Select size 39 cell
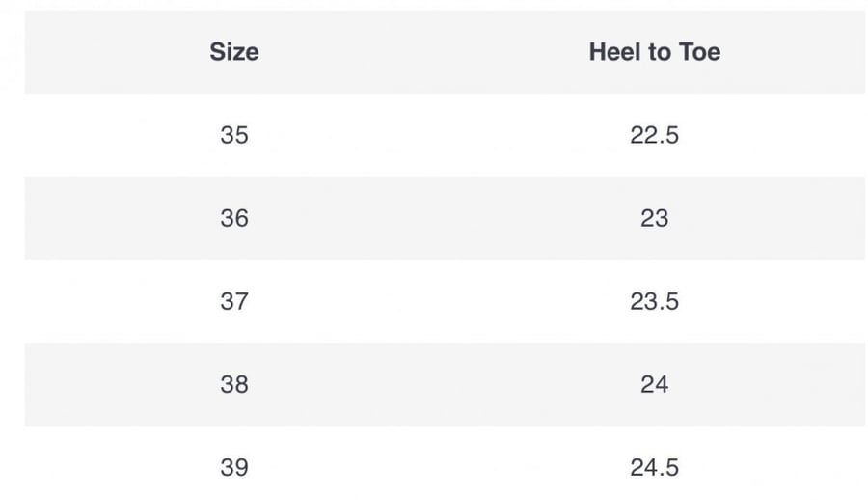Screen dimensions: 868x500 click(234, 468)
